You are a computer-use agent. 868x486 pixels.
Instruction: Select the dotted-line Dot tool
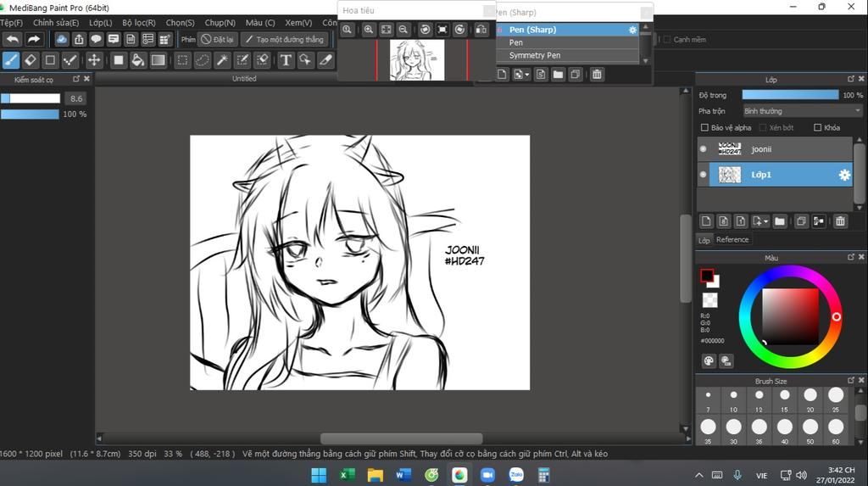point(70,60)
